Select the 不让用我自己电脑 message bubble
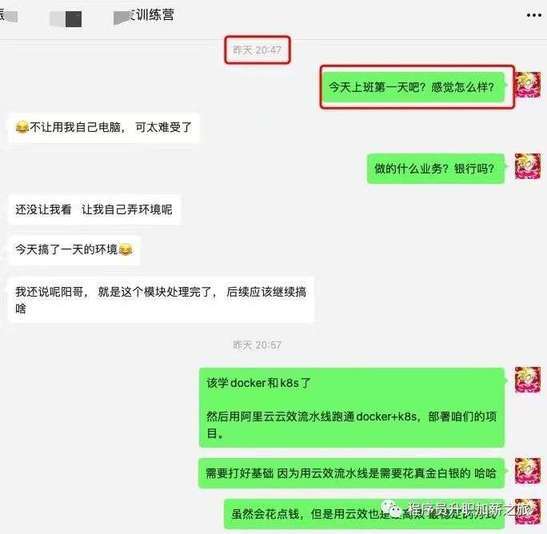 (104, 128)
